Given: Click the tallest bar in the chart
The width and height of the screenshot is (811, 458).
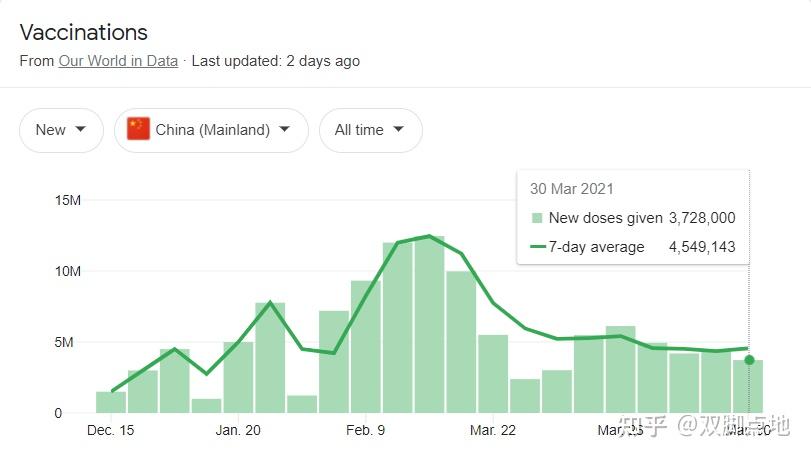Looking at the screenshot, I should point(429,325).
